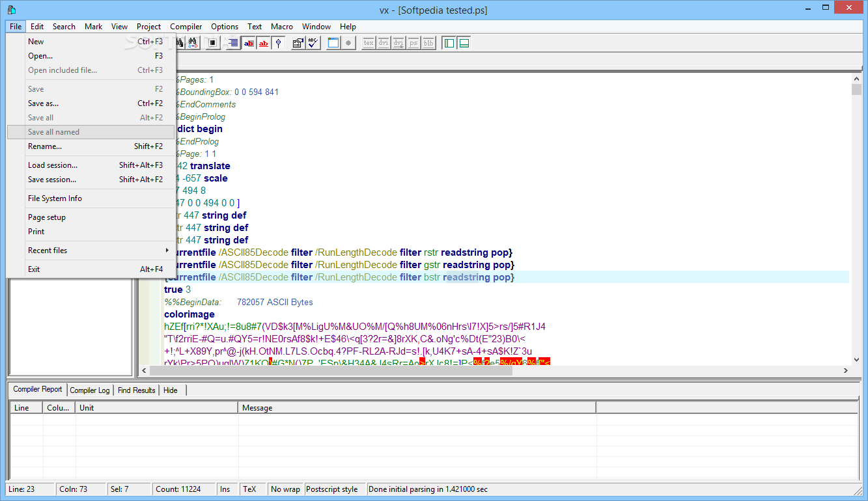
Task: Click the second 'dvi' button with arrow
Action: pos(399,43)
